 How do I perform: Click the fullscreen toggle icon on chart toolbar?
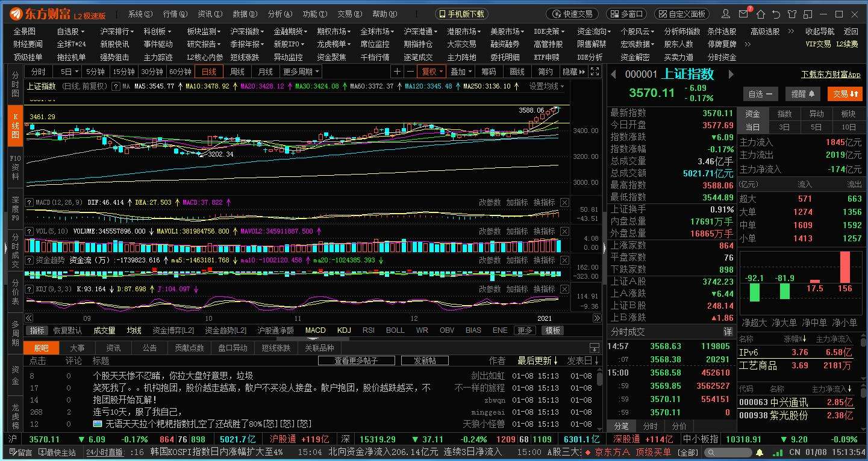pyautogui.click(x=595, y=72)
